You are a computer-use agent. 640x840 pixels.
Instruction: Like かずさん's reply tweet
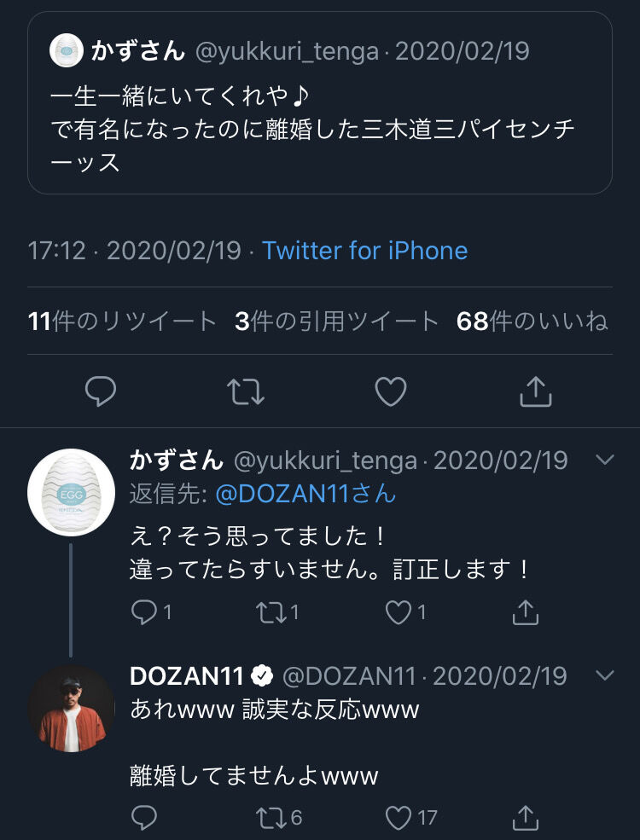pyautogui.click(x=398, y=611)
